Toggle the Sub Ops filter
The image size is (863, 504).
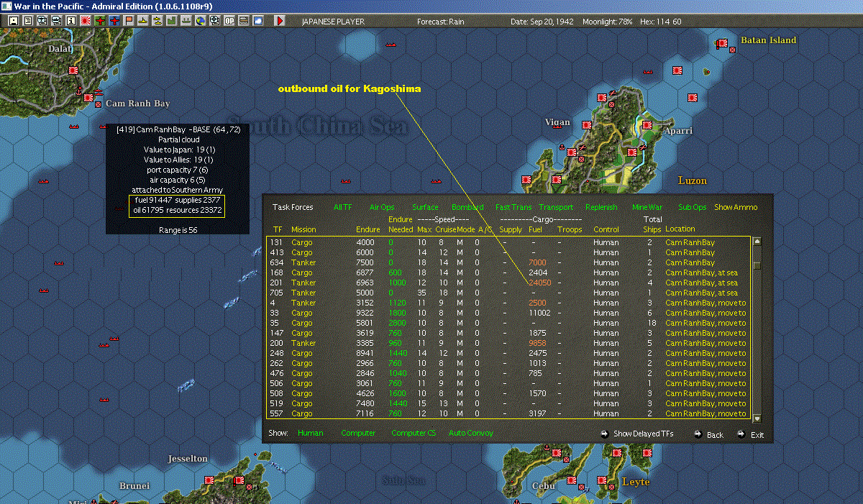click(x=693, y=207)
